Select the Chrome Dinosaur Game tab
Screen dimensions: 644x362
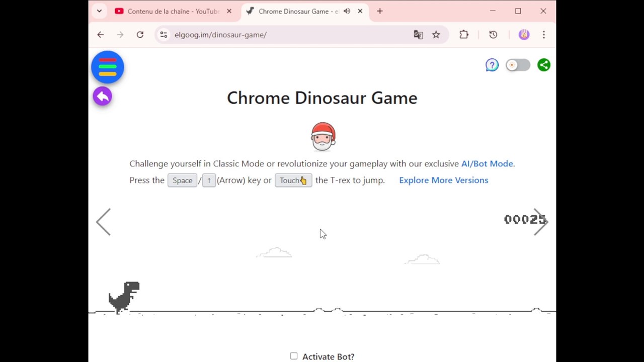pyautogui.click(x=298, y=11)
